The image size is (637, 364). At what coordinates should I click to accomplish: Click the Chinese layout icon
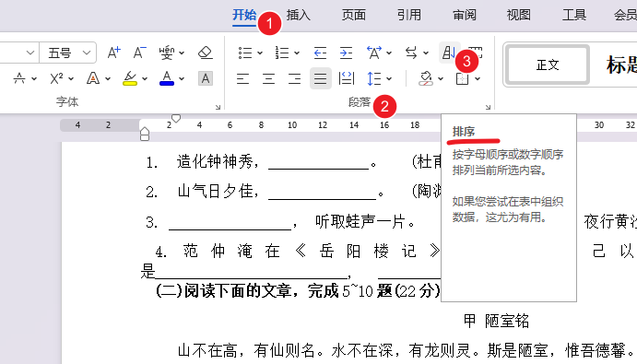coord(373,53)
